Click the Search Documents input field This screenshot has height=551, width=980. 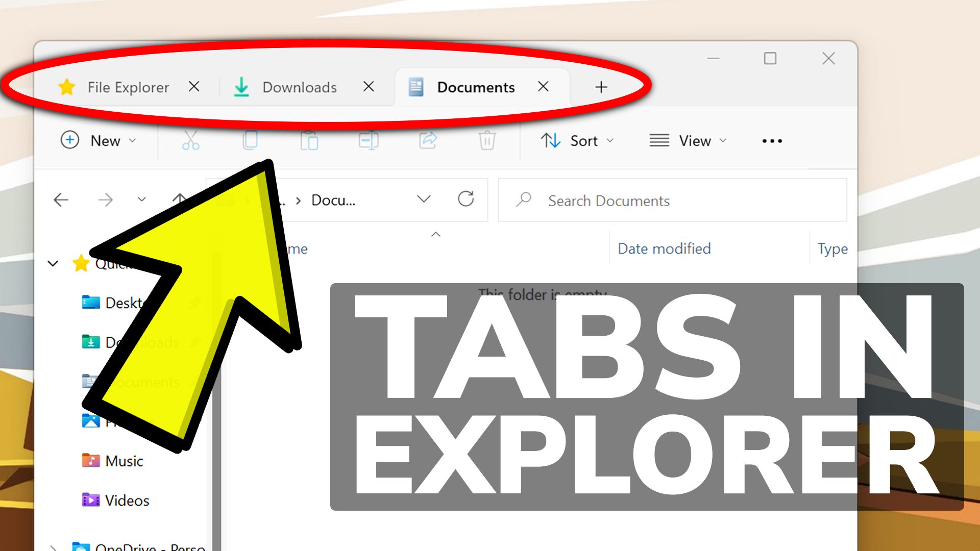tap(674, 200)
